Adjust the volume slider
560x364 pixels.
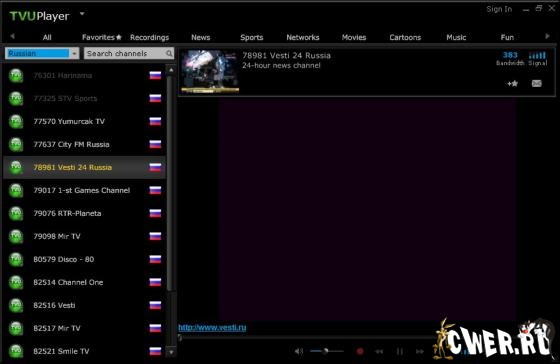pyautogui.click(x=326, y=351)
